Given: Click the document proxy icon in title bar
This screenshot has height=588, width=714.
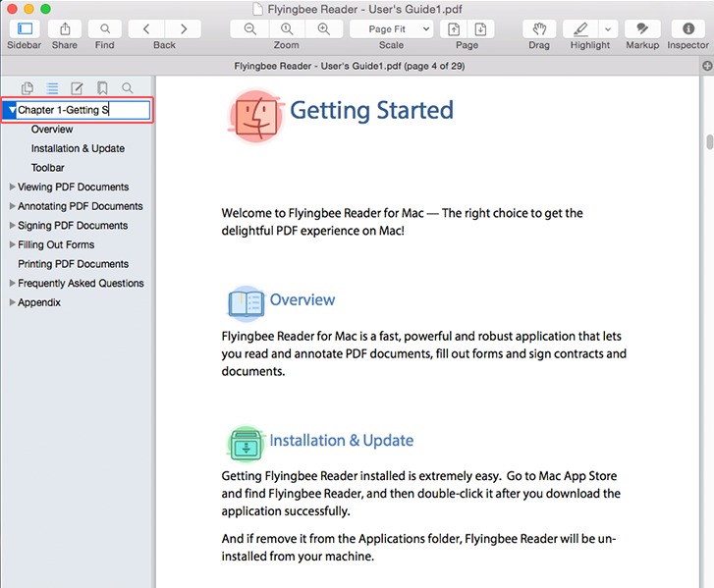Looking at the screenshot, I should click(x=258, y=9).
